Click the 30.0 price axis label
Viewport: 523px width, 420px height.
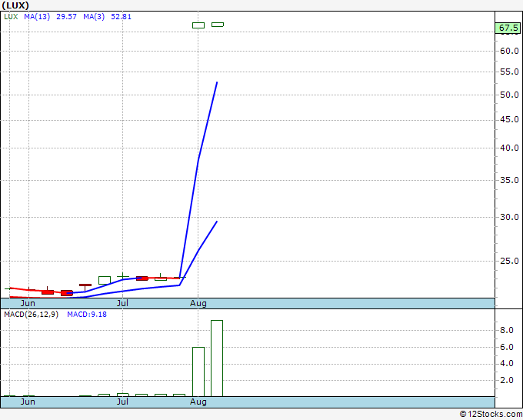coord(509,217)
